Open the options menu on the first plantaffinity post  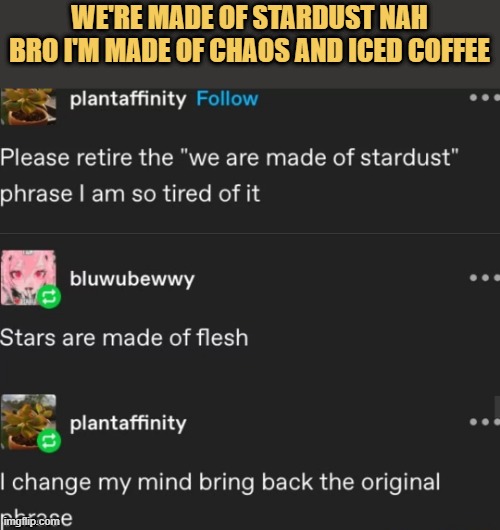click(x=485, y=97)
